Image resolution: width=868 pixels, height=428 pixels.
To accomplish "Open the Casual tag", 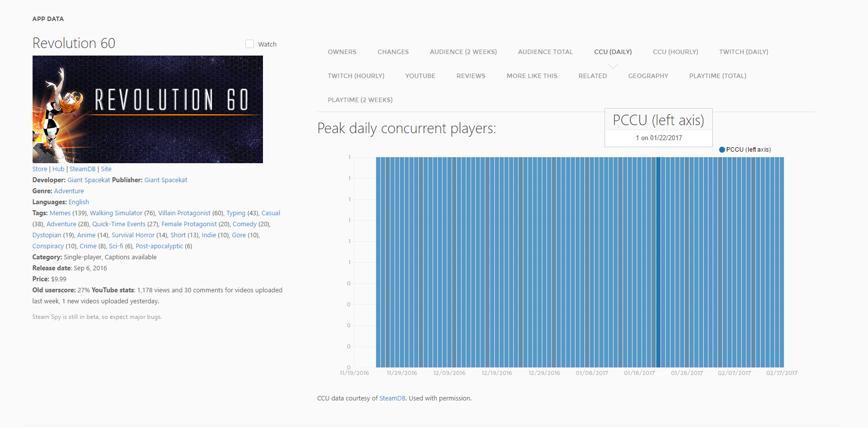I will (x=271, y=213).
